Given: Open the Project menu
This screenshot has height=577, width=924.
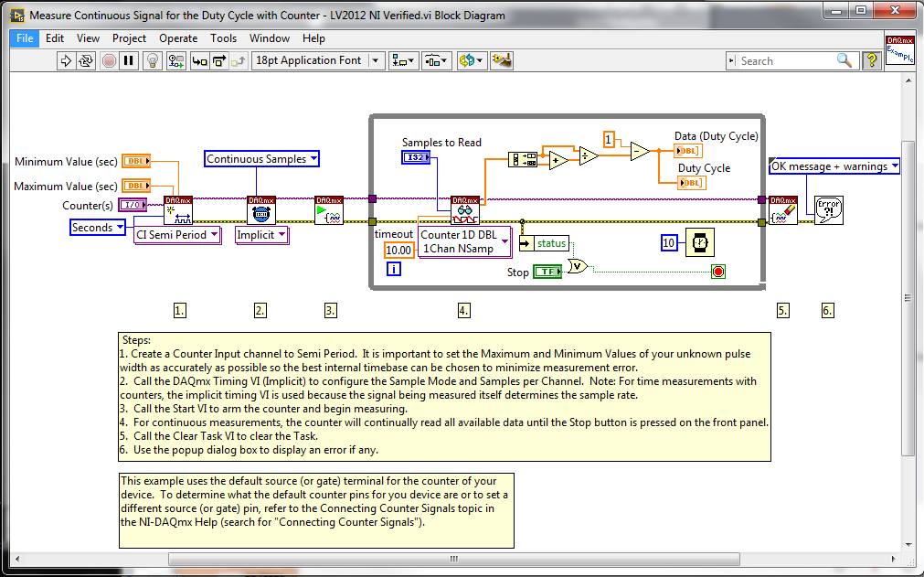Looking at the screenshot, I should (x=129, y=38).
